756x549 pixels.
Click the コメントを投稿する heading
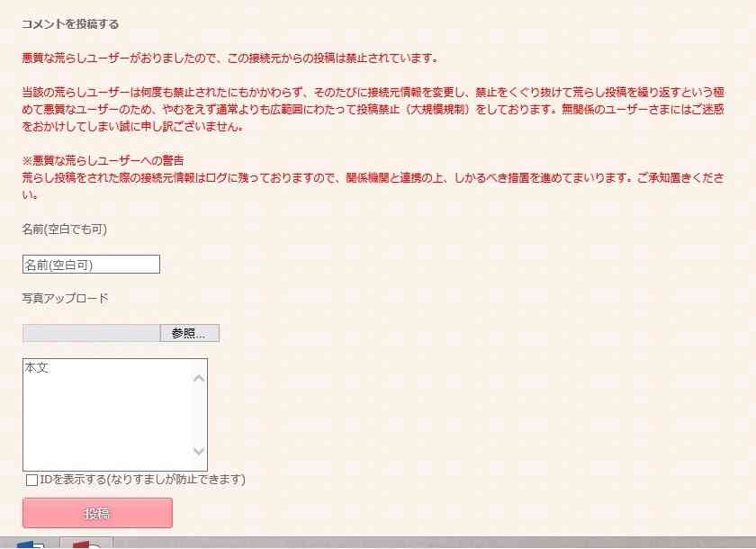pos(70,24)
